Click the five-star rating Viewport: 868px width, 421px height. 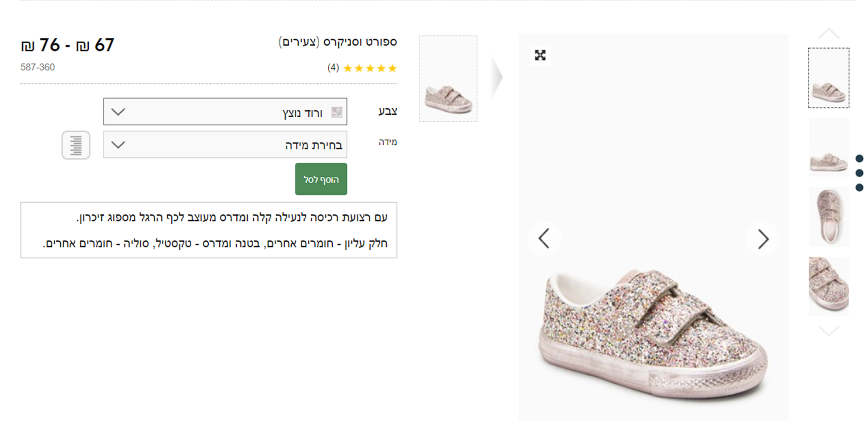[370, 68]
